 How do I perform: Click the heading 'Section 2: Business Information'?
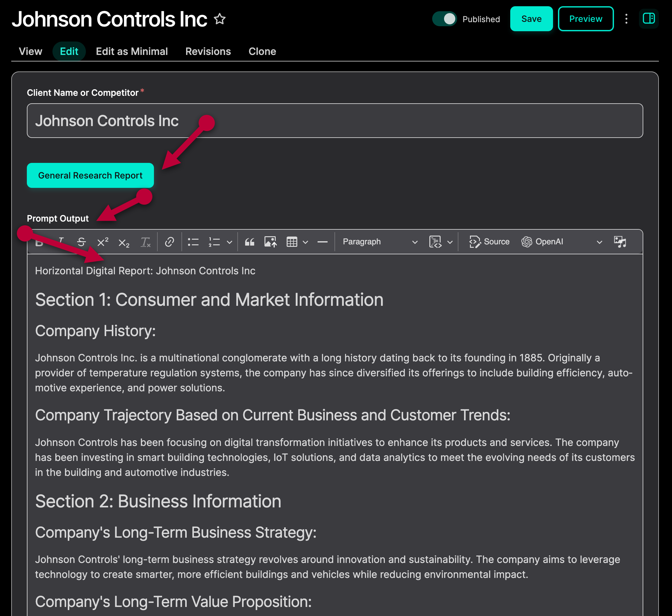pyautogui.click(x=158, y=501)
